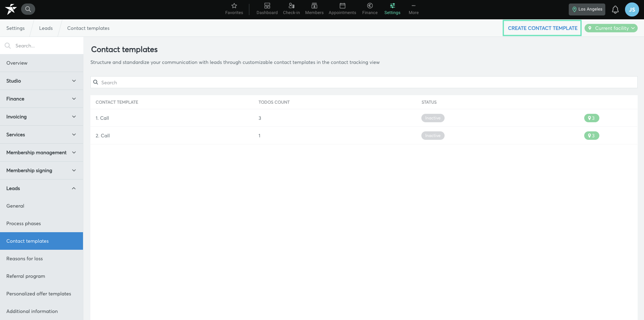Click Inactive status of 1. Call
This screenshot has height=320, width=644.
(x=433, y=118)
